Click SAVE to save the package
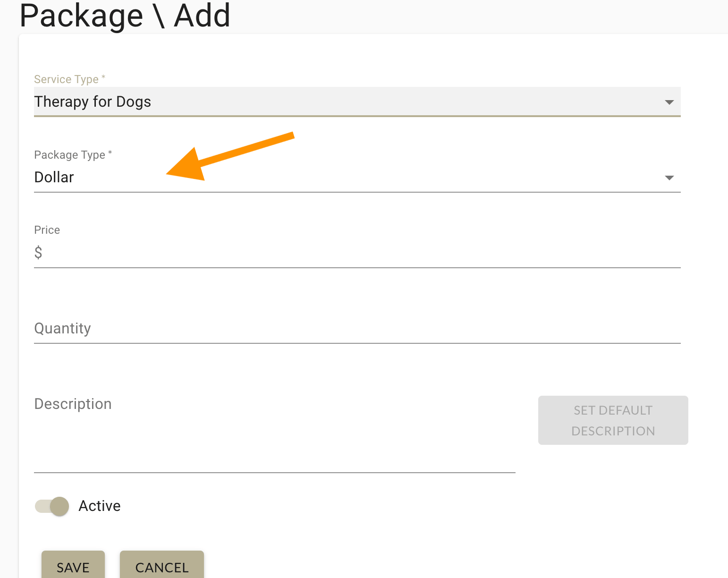This screenshot has height=578, width=728. [x=73, y=567]
